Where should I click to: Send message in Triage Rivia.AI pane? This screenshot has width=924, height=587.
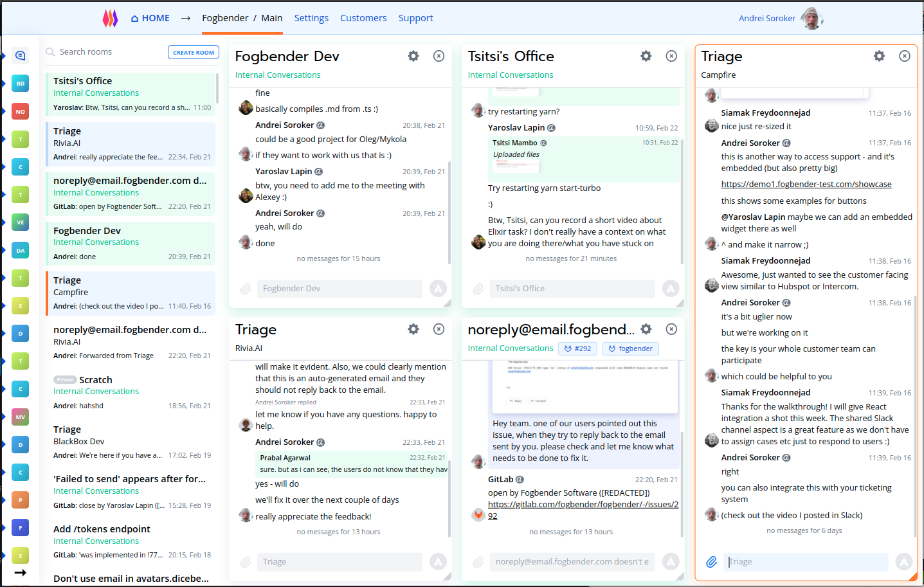438,562
